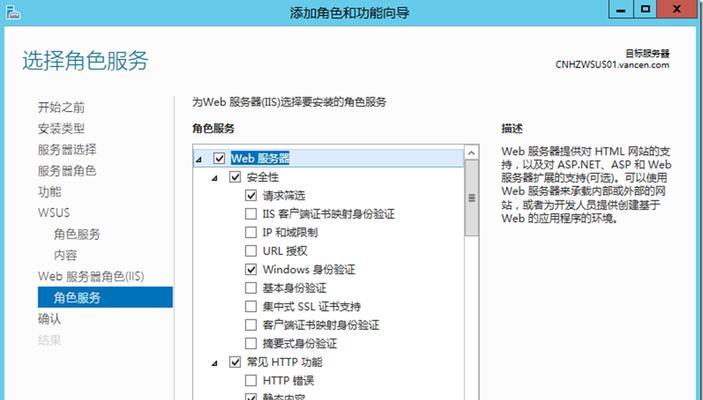Screen dimensions: 703x400
Task: Open Web 服务器角色(IIS) wizard step
Action: pos(91,276)
